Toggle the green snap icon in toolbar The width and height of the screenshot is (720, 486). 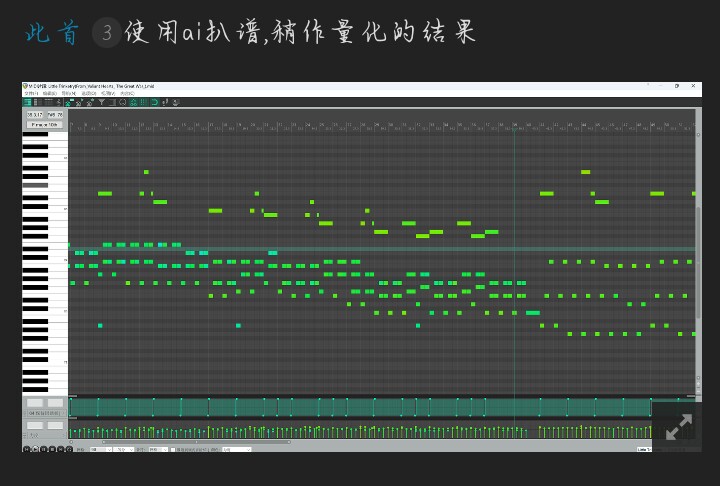(x=133, y=102)
